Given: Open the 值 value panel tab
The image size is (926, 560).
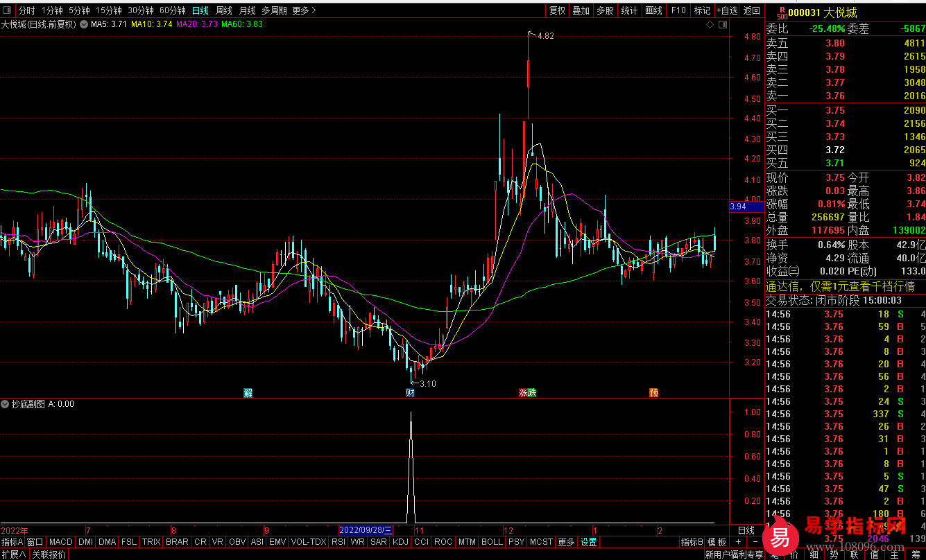Looking at the screenshot, I should [874, 554].
